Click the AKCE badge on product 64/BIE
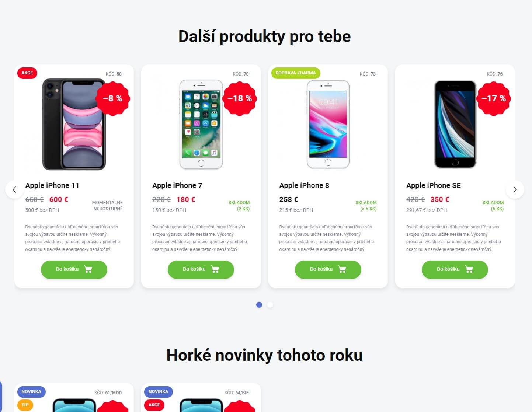Viewport: 532px width, 412px height. coord(154,405)
